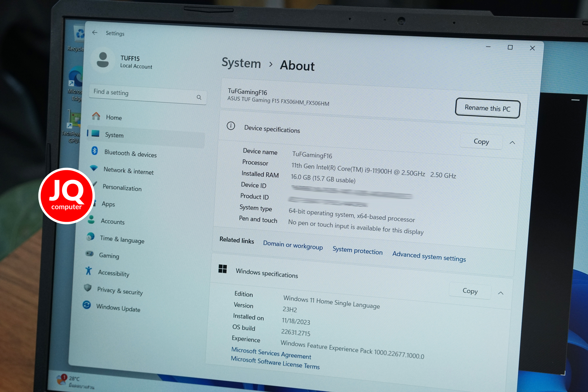Screen dimensions: 588x392
Task: Click the Bluetooth icon in sidebar
Action: [x=94, y=151]
